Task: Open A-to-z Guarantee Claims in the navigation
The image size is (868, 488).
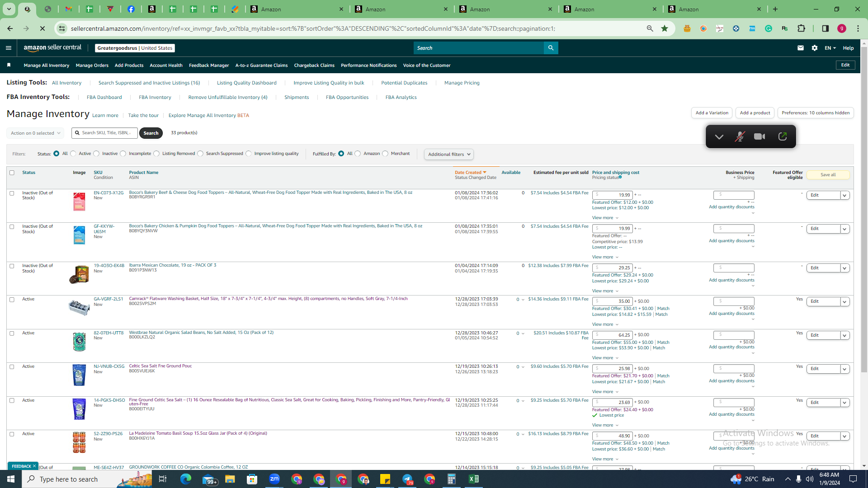Action: coord(261,66)
